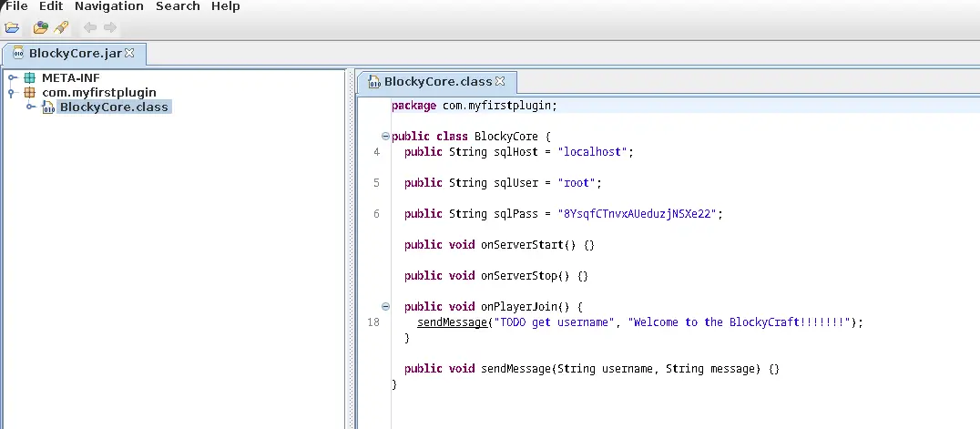Open the Search menu

(178, 6)
